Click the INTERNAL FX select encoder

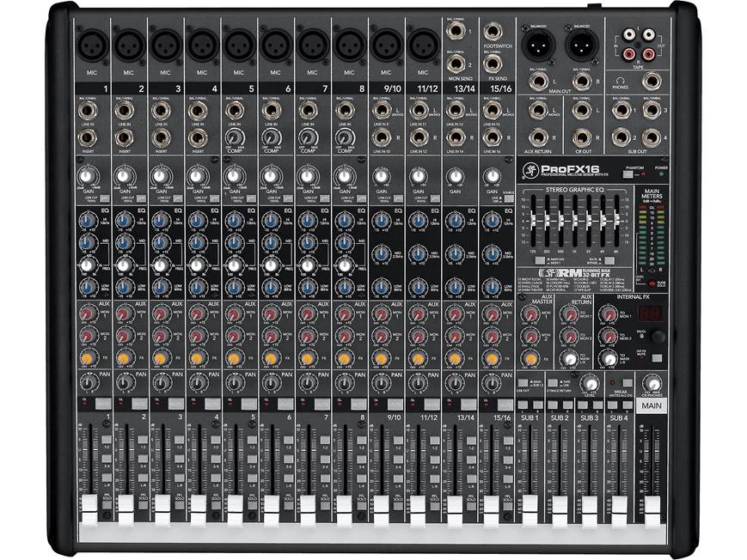point(657,338)
